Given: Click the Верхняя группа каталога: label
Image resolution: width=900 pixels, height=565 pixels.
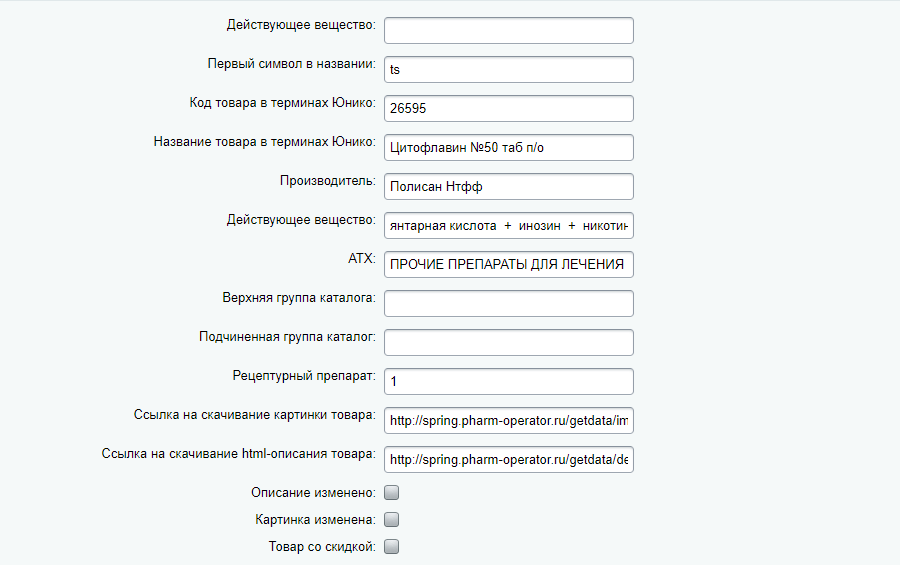Looking at the screenshot, I should coord(299,298).
